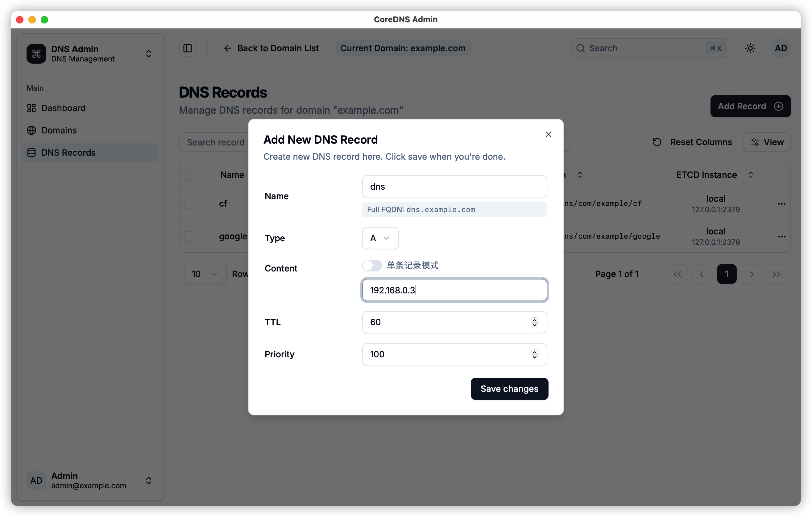The width and height of the screenshot is (812, 517).
Task: Go to Domains in sidebar
Action: pyautogui.click(x=59, y=130)
